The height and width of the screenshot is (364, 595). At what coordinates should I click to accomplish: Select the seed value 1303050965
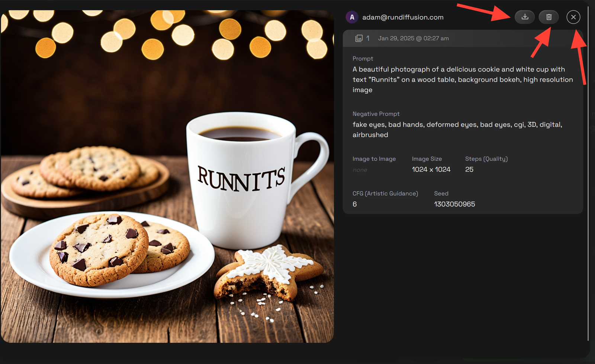pyautogui.click(x=454, y=204)
